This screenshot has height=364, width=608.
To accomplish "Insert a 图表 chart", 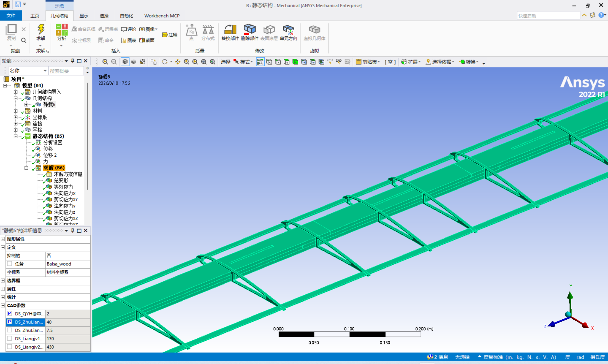I will point(129,40).
